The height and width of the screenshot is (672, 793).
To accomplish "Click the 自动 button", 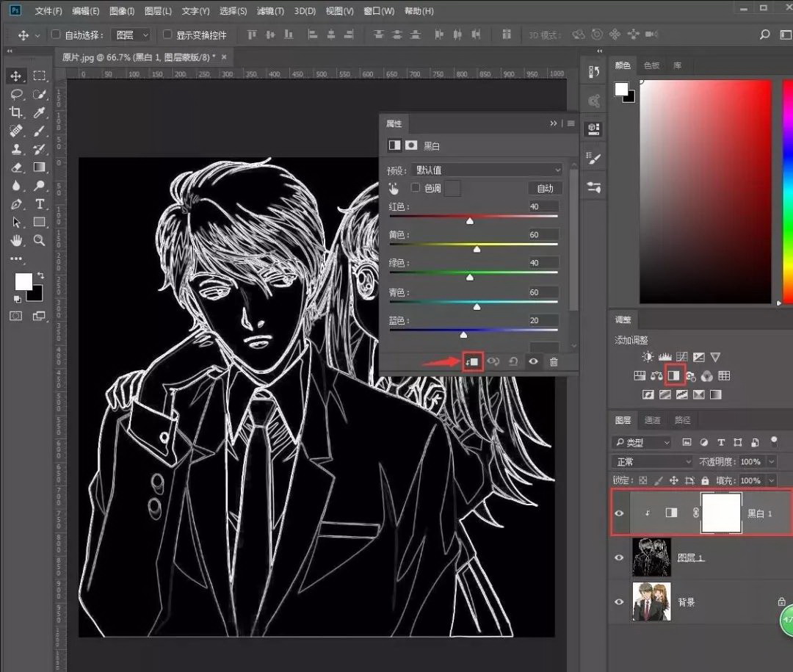I will [x=545, y=189].
